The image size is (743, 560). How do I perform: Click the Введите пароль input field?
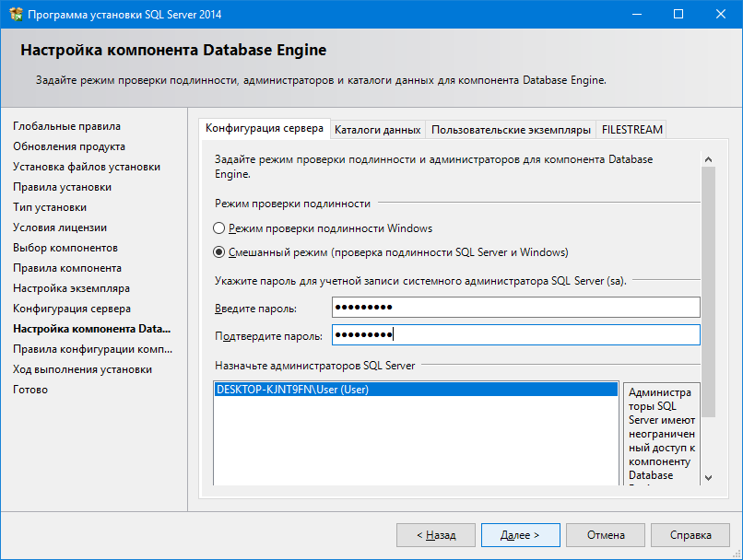(x=514, y=308)
